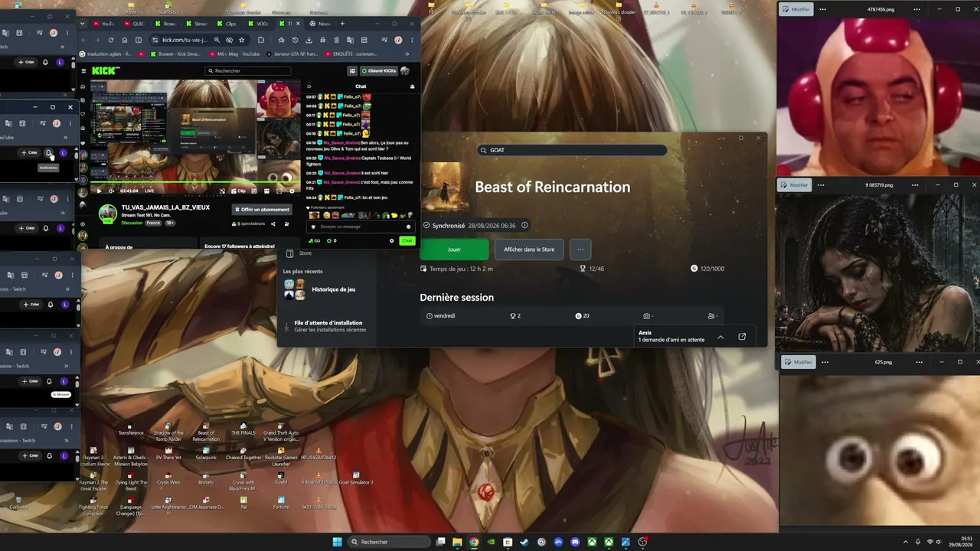Screen dimensions: 980x551
Task: Open the Corbeille recycle bin icon
Action: pyautogui.click(x=18, y=502)
